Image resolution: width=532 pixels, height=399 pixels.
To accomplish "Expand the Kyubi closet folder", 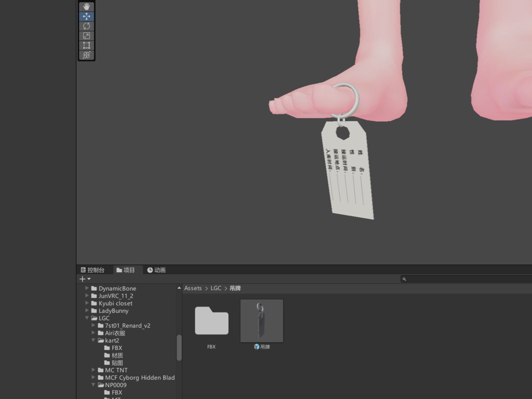I will [x=87, y=303].
